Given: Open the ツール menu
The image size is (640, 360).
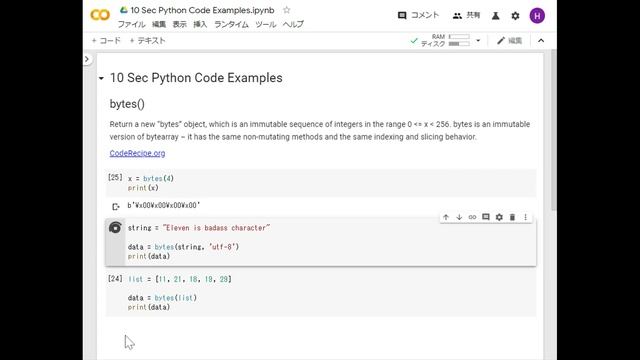Looking at the screenshot, I should [265, 24].
